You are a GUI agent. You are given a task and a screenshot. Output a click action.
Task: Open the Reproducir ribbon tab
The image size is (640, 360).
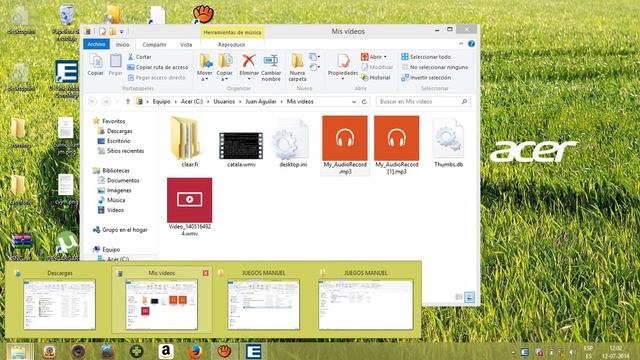231,44
